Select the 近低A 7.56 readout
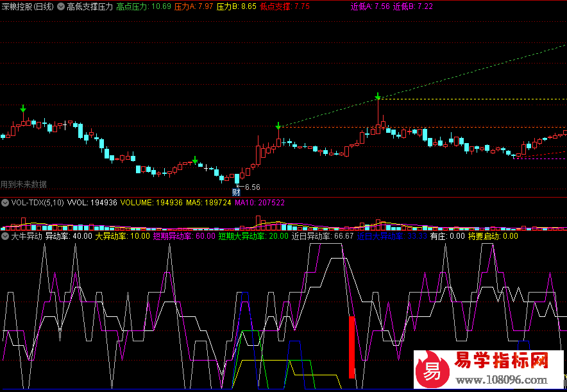 coord(369,6)
